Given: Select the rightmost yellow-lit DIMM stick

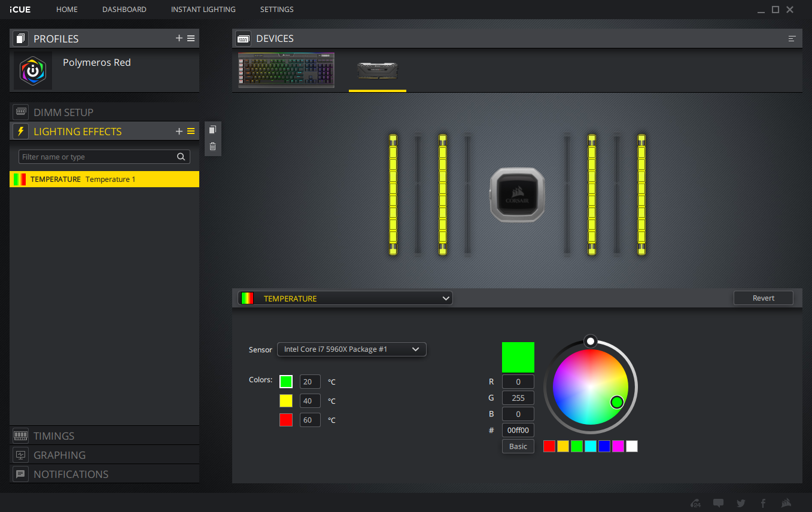Looking at the screenshot, I should pyautogui.click(x=641, y=194).
